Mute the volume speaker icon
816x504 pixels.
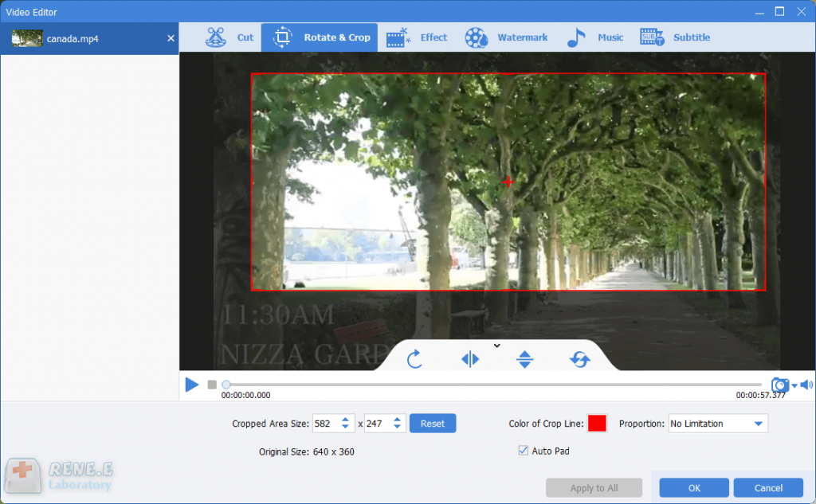pyautogui.click(x=806, y=385)
